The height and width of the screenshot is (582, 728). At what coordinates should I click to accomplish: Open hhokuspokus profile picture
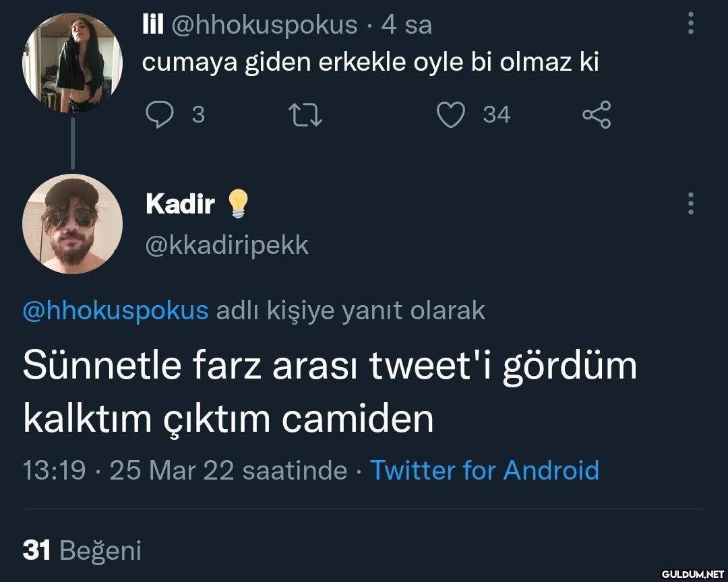pos(72,63)
